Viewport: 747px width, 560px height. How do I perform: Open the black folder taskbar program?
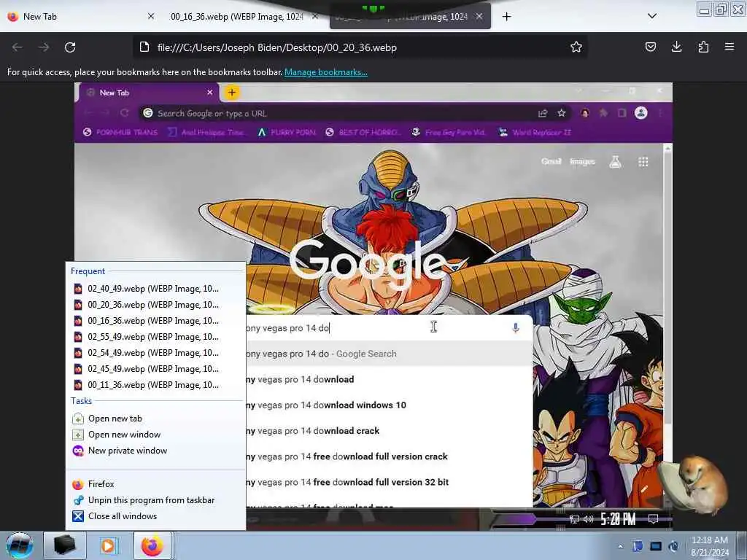(x=65, y=545)
